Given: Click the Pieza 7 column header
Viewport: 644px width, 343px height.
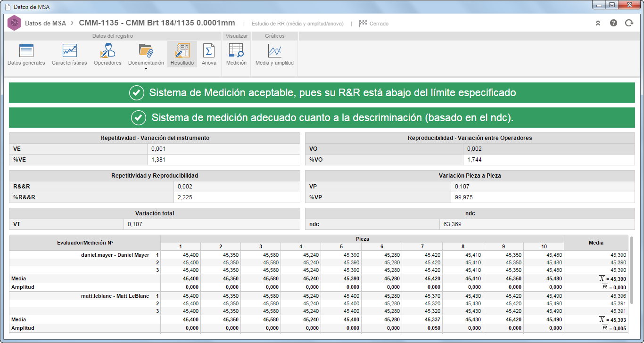Looking at the screenshot, I should pyautogui.click(x=422, y=247).
